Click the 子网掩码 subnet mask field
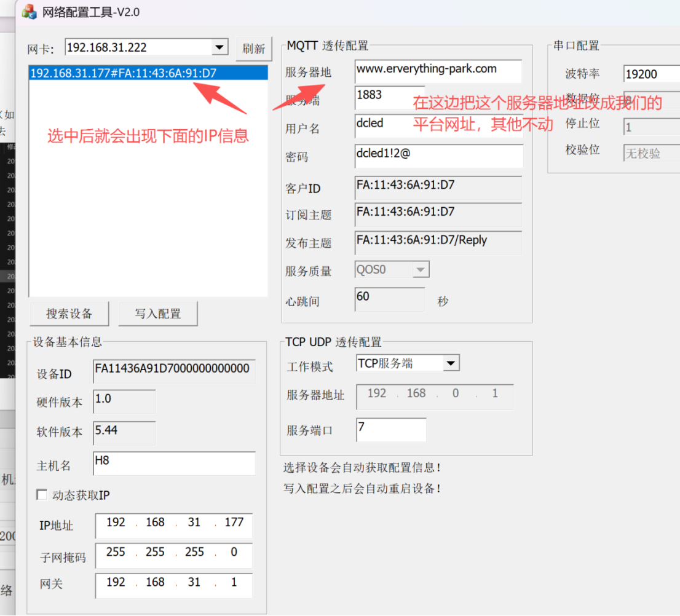 point(173,555)
